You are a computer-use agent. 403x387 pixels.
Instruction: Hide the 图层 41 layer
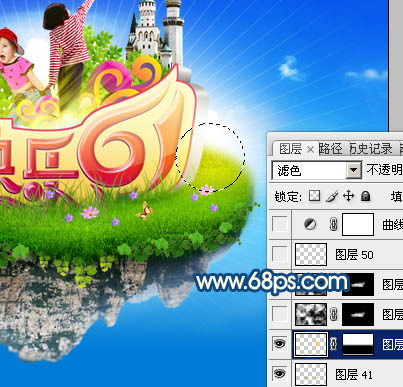279,374
